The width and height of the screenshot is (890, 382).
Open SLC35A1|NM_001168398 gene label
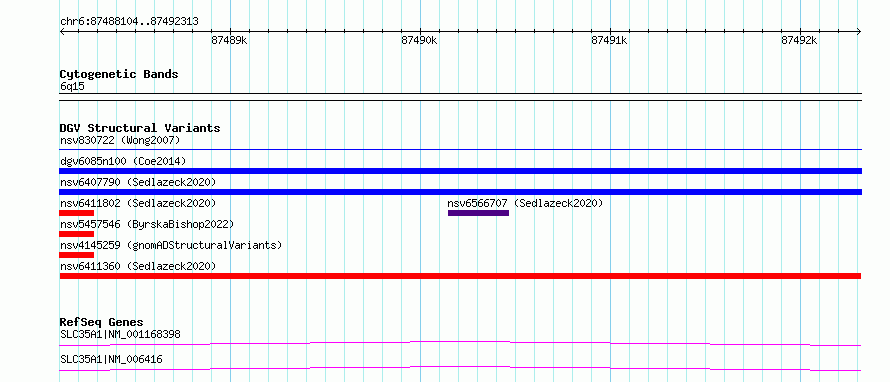coord(120,334)
